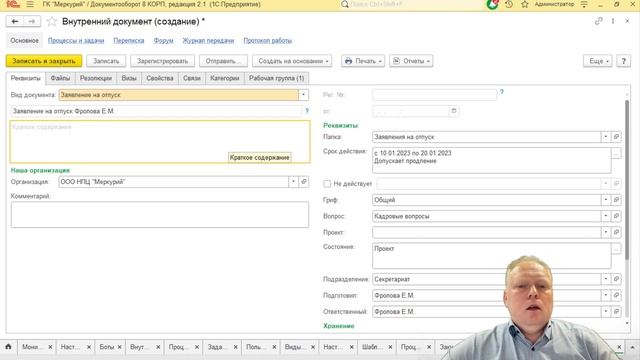Viewport: 640px width, 360px height.
Task: Expand the Гриф dropdown
Action: [x=606, y=200]
